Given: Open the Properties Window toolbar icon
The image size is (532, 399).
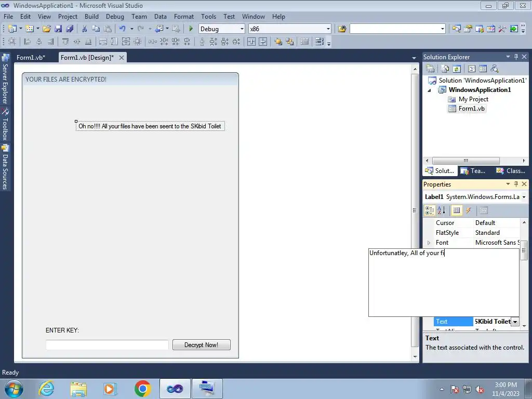Looking at the screenshot, I should 468,29.
